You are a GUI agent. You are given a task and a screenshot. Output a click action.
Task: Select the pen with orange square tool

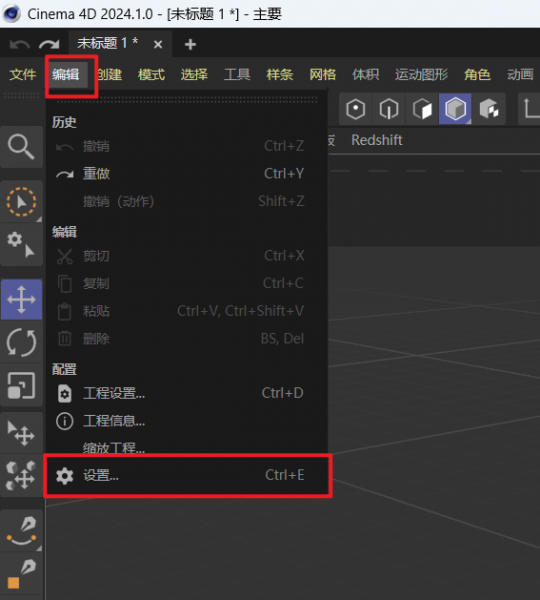pyautogui.click(x=21, y=573)
